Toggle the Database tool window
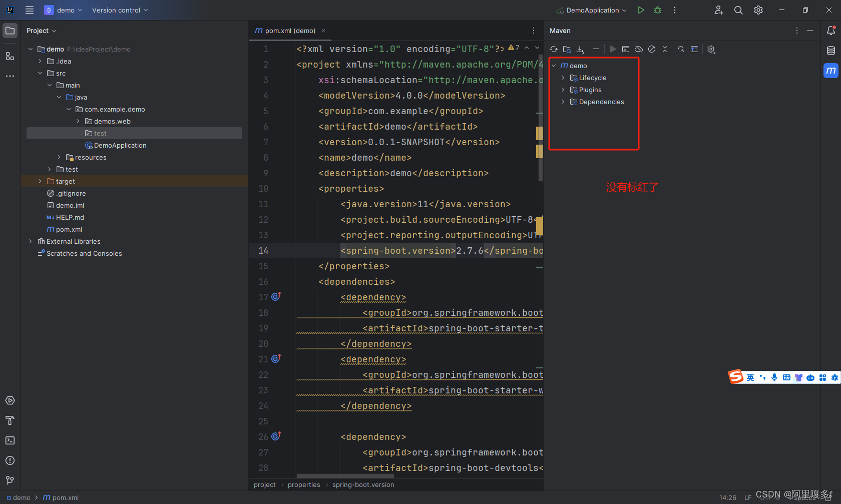This screenshot has height=504, width=841. pos(831,51)
